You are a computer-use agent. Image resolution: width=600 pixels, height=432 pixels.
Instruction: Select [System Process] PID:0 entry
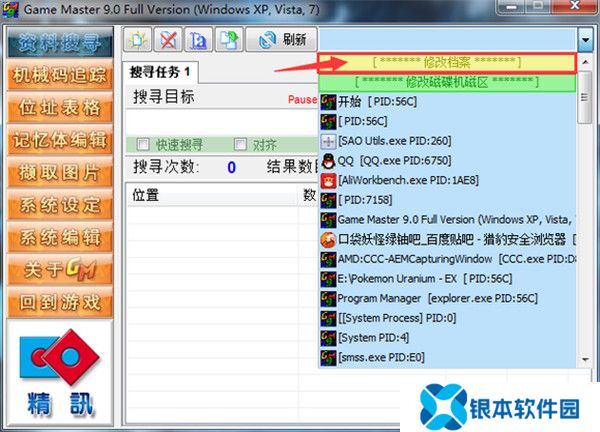tap(448, 318)
